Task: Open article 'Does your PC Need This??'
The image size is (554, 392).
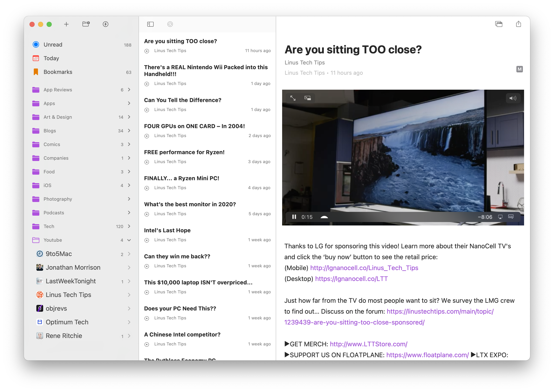Action: (x=207, y=313)
